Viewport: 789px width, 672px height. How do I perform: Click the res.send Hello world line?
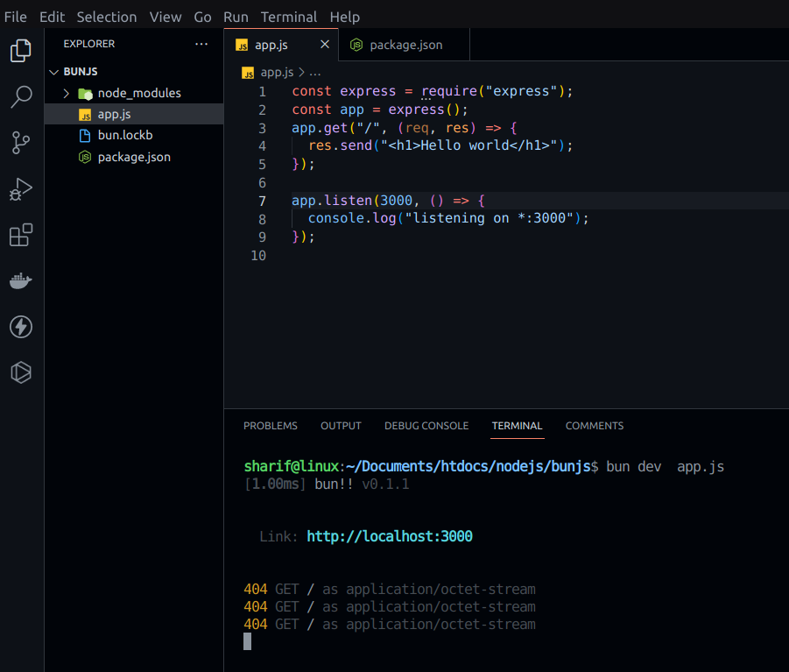(440, 145)
